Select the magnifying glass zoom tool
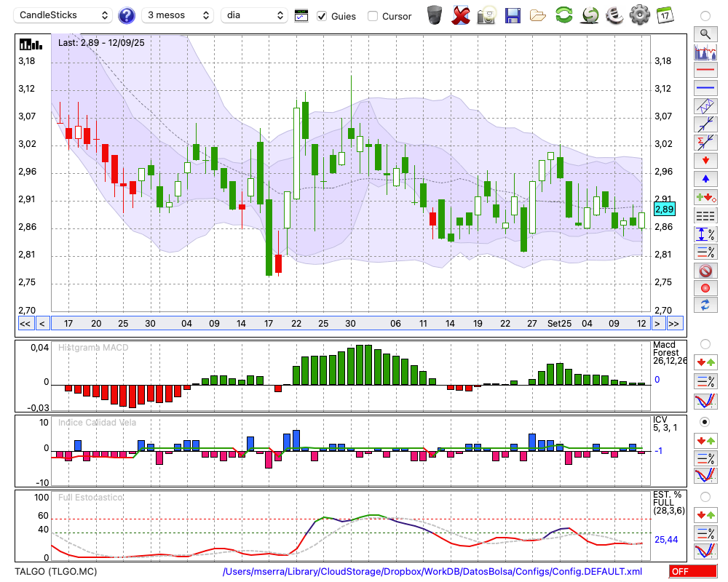 705,34
